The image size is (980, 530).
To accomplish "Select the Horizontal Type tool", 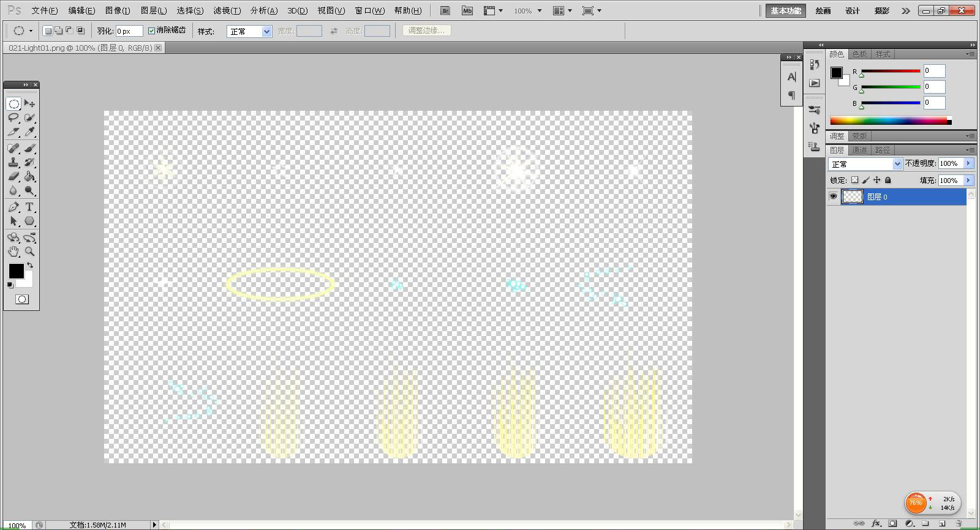I will coord(29,207).
